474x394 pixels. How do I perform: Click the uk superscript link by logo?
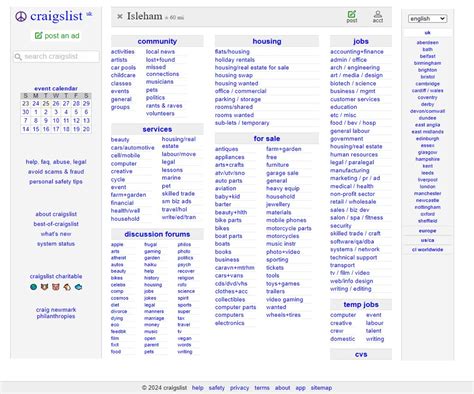pos(89,14)
